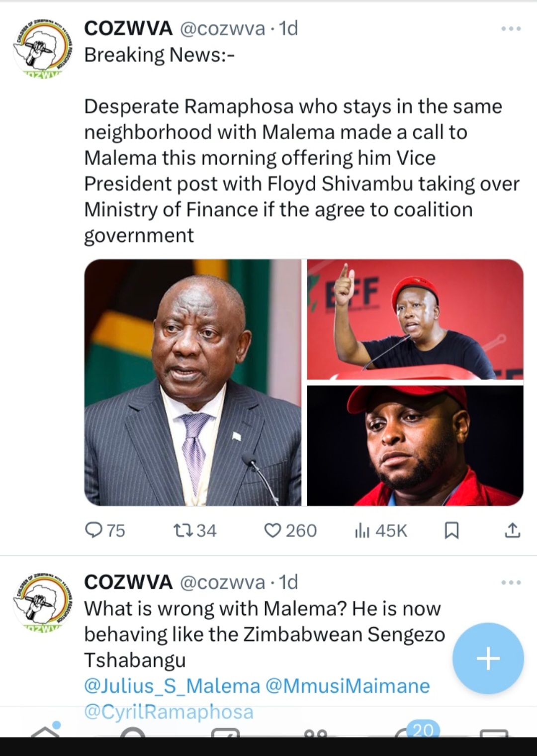
Task: View the Floyd Shivambu red cap photo
Action: tap(415, 446)
